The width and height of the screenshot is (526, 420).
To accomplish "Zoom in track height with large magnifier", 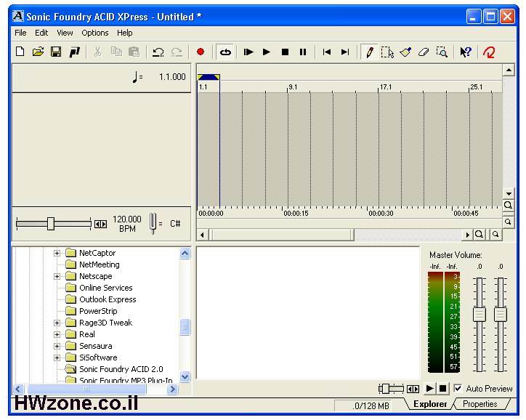I will pyautogui.click(x=509, y=205).
